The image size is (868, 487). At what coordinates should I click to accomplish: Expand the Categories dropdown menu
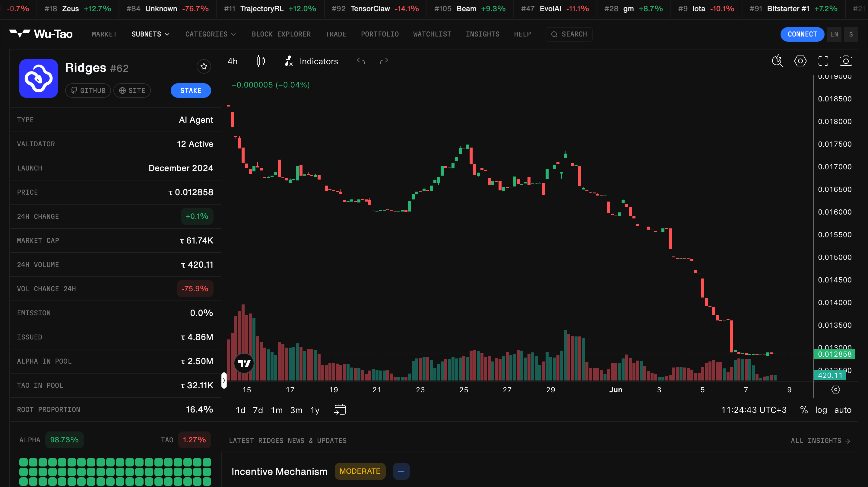pos(210,34)
